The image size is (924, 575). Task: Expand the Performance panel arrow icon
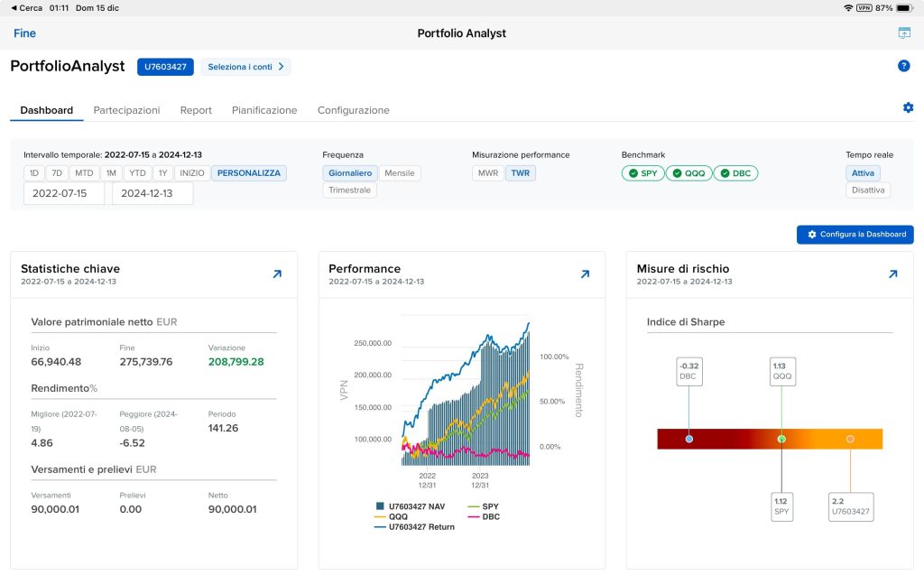(x=585, y=274)
